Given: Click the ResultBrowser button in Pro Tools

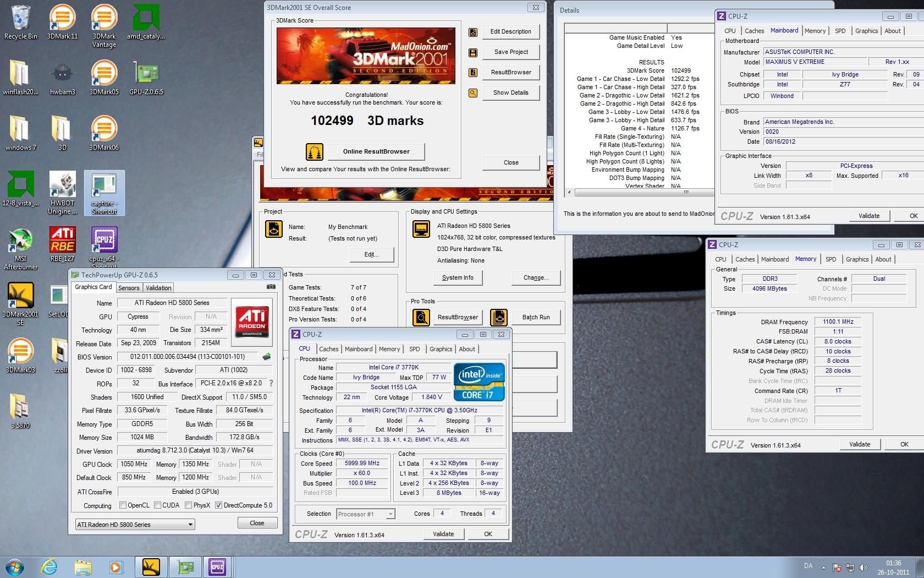Looking at the screenshot, I should click(458, 317).
